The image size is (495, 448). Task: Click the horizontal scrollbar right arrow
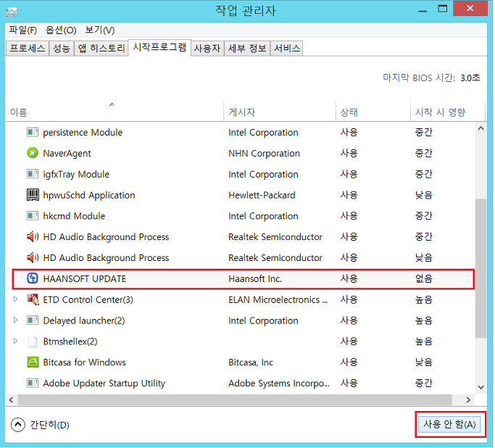[468, 400]
